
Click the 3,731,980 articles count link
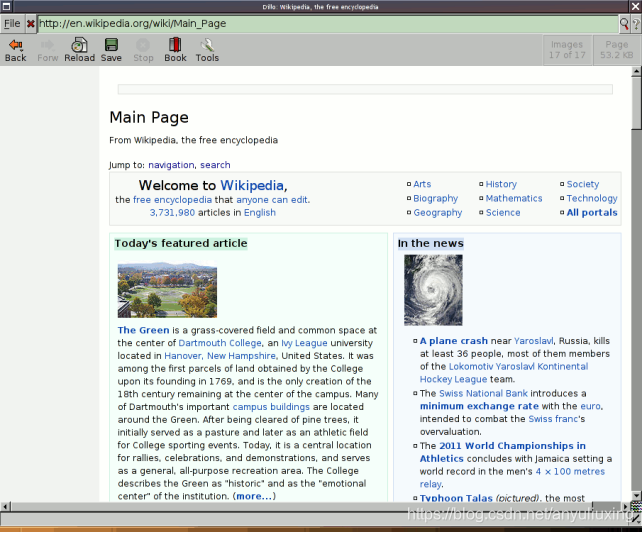[172, 212]
